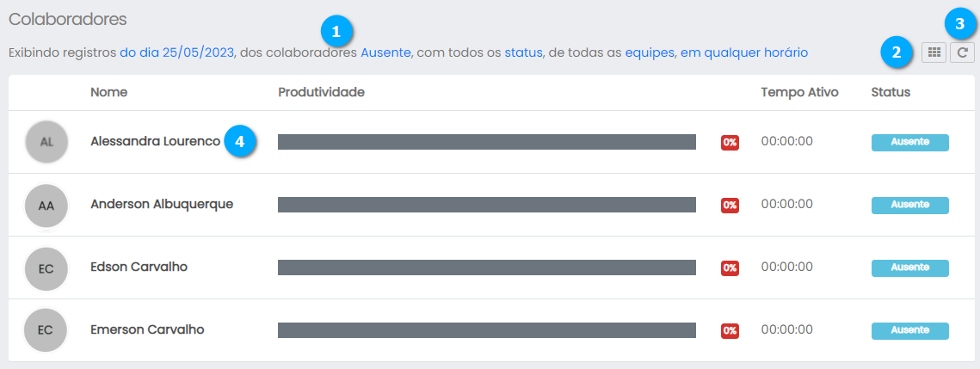Screen dimensions: 980x369
Task: Click Anderson Albuquerque's AA avatar
Action: tap(46, 206)
